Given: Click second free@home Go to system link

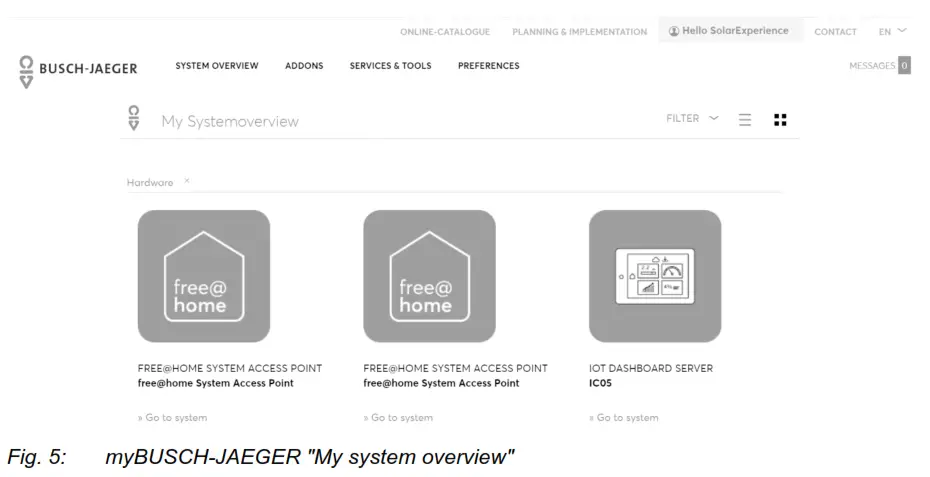Looking at the screenshot, I should coord(398,418).
